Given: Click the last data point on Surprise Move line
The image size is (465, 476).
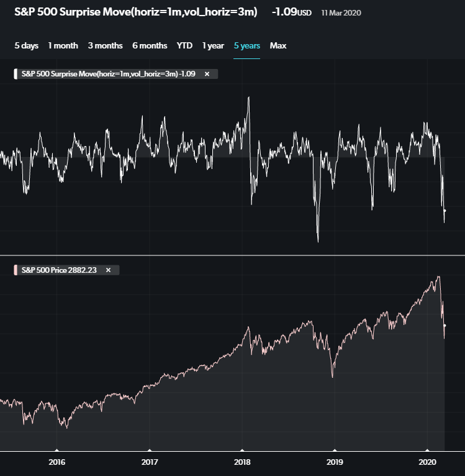Looking at the screenshot, I should [445, 211].
